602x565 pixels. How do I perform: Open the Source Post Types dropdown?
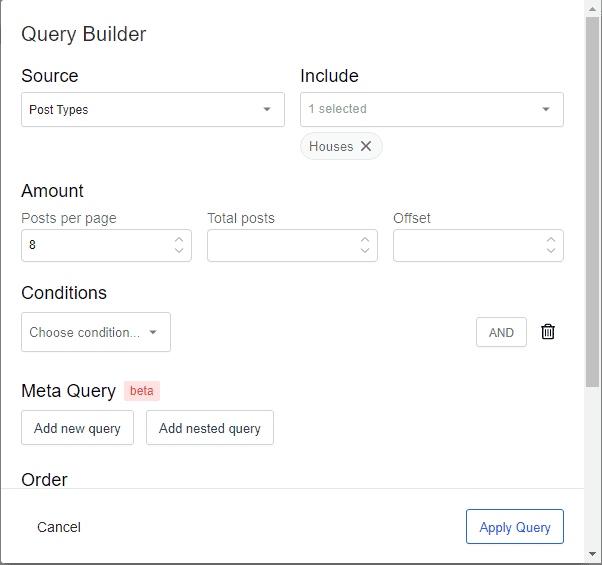point(152,110)
